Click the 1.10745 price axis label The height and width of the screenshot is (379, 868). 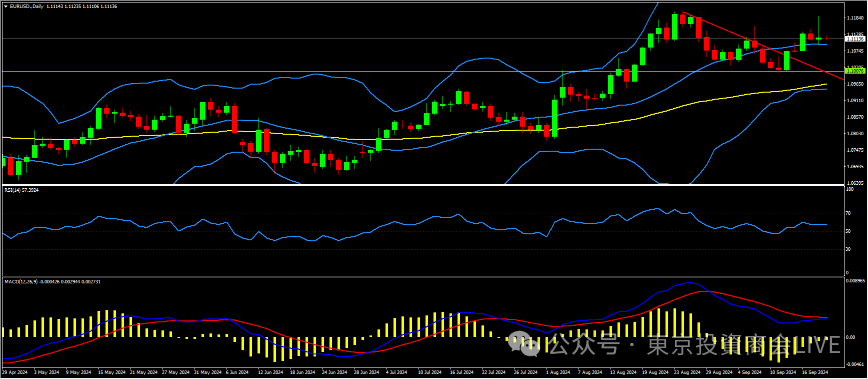click(855, 51)
